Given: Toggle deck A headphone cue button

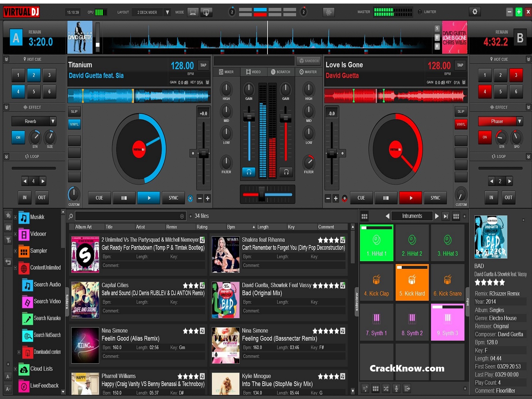Looking at the screenshot, I should [x=249, y=172].
